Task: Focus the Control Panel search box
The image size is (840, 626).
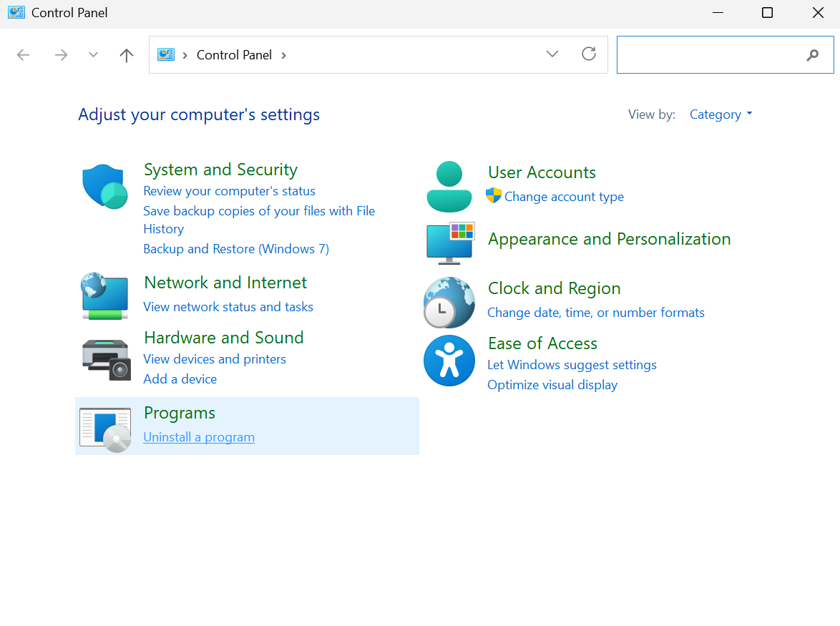Action: pyautogui.click(x=725, y=54)
